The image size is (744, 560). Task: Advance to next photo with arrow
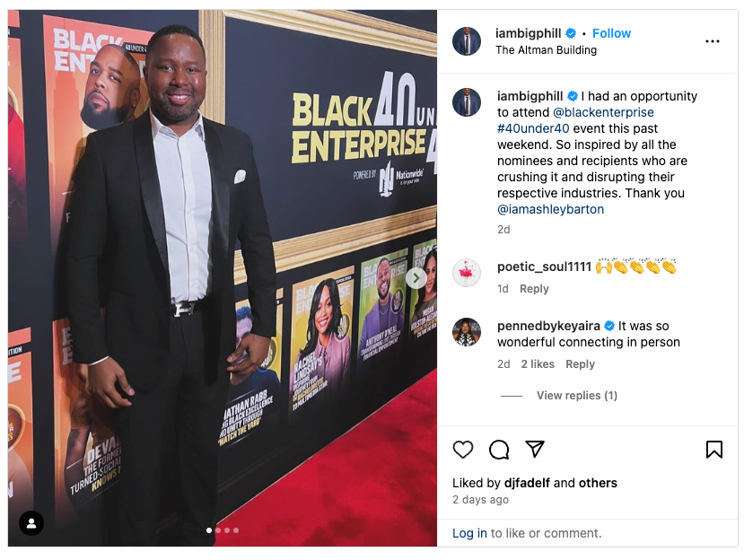coord(416,278)
